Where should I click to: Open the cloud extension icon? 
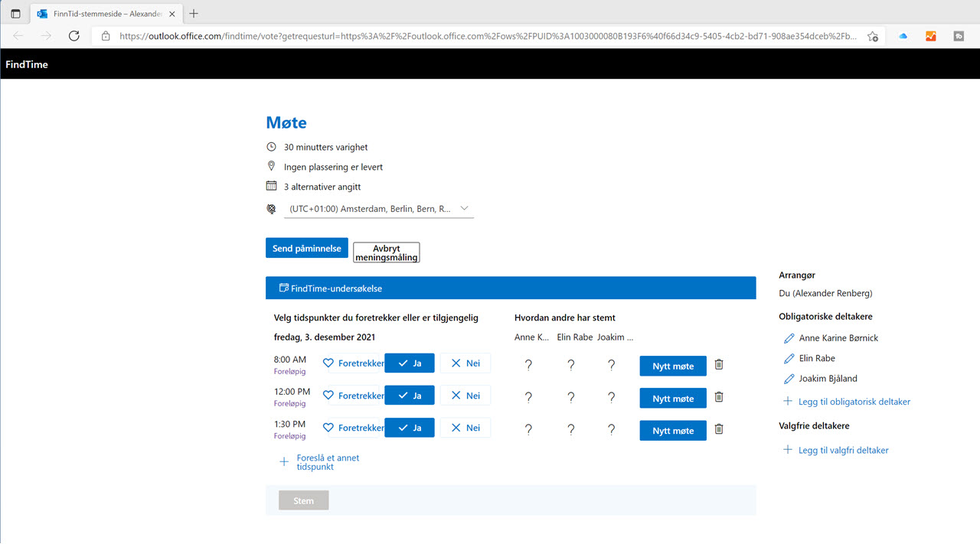click(x=903, y=36)
